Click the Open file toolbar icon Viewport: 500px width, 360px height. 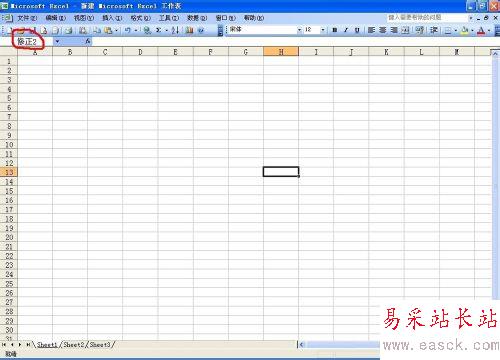[21, 30]
